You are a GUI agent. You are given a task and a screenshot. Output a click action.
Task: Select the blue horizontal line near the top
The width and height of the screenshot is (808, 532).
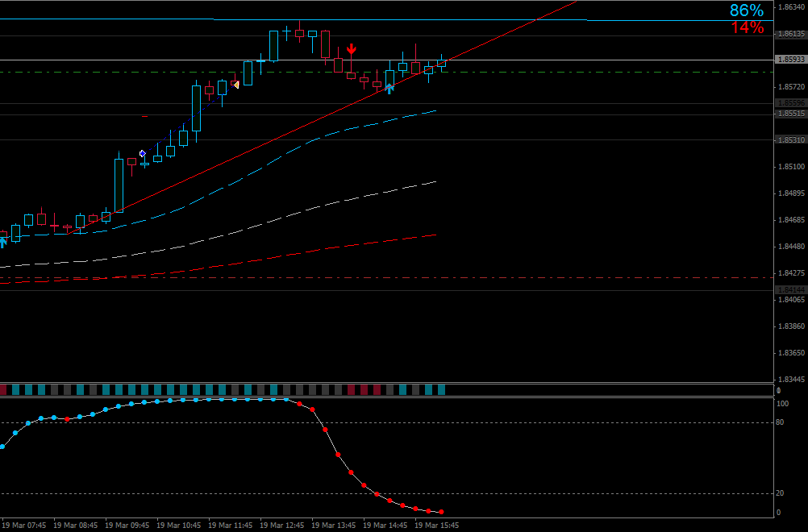386,19
